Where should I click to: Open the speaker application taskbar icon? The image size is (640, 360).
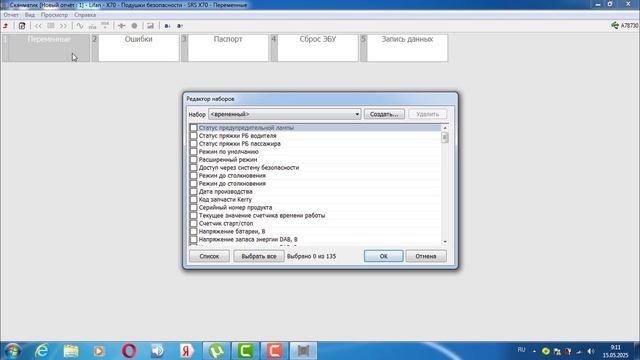[157, 351]
